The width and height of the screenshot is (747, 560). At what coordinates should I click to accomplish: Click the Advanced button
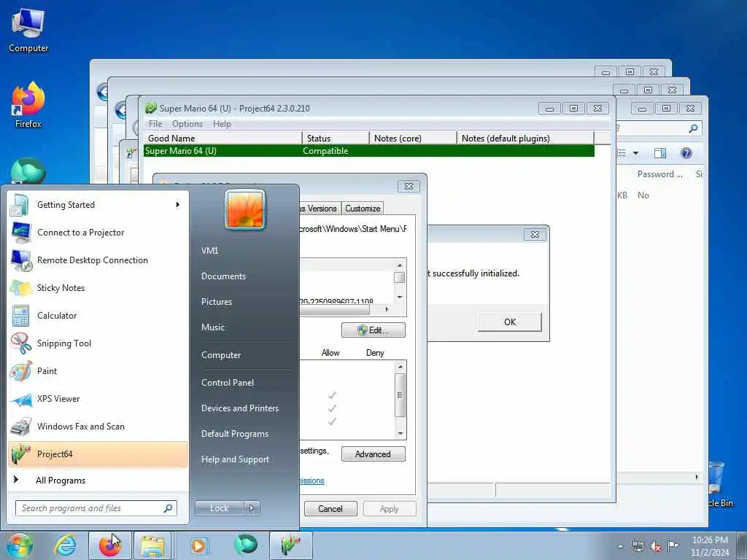[x=373, y=454]
